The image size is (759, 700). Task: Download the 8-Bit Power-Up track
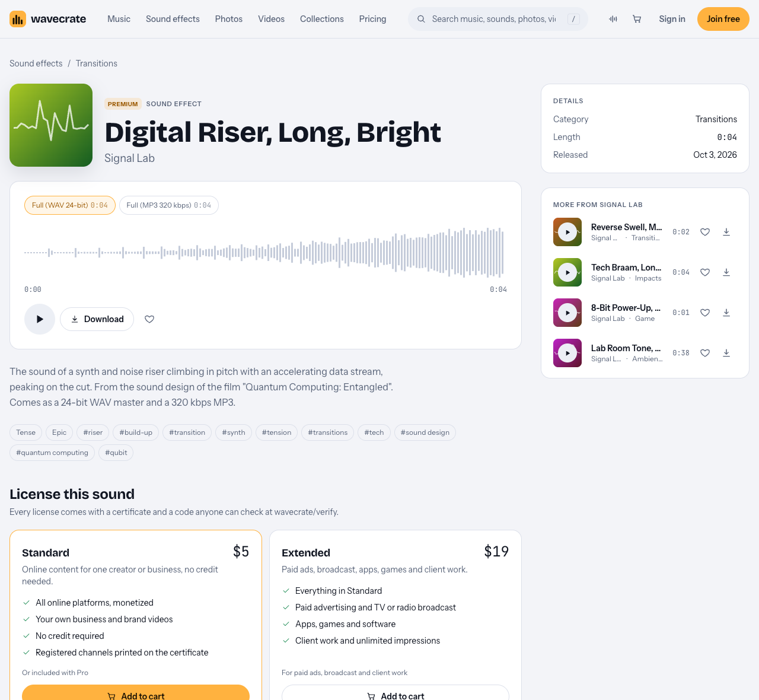pyautogui.click(x=726, y=313)
